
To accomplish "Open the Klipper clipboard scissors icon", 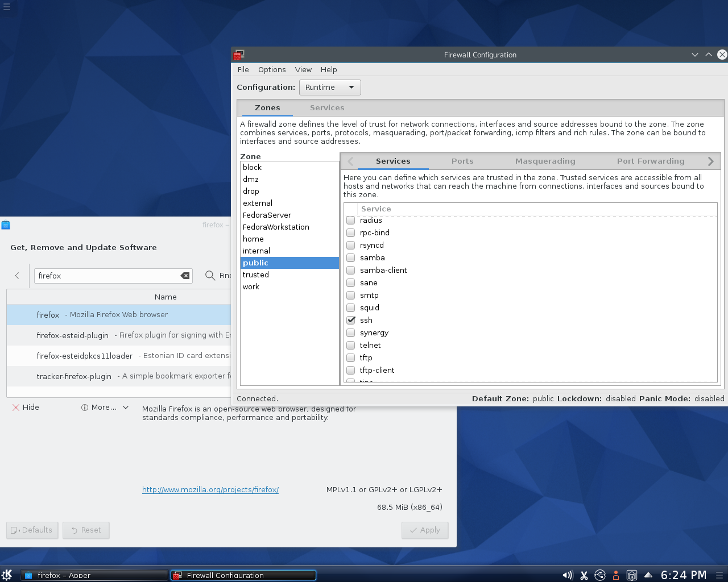I will coord(584,575).
